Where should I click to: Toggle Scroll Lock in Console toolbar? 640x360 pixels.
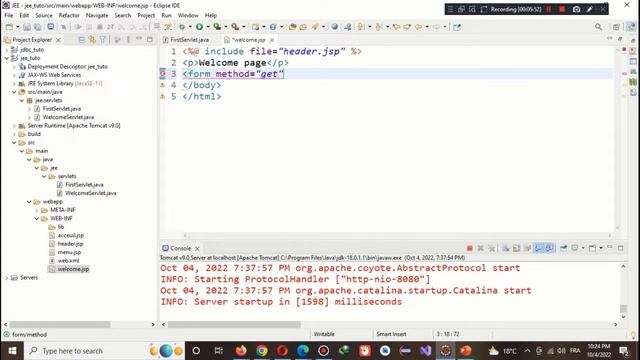coord(516,248)
